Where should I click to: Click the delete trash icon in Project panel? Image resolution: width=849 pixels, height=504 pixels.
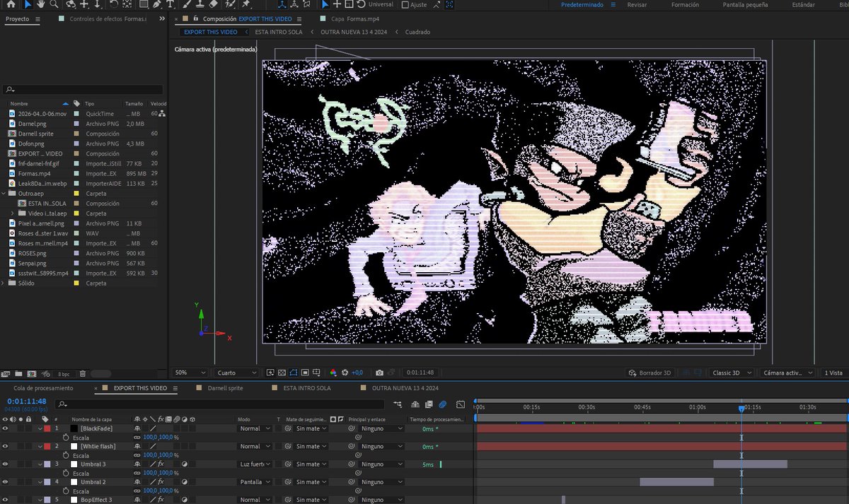(x=83, y=373)
